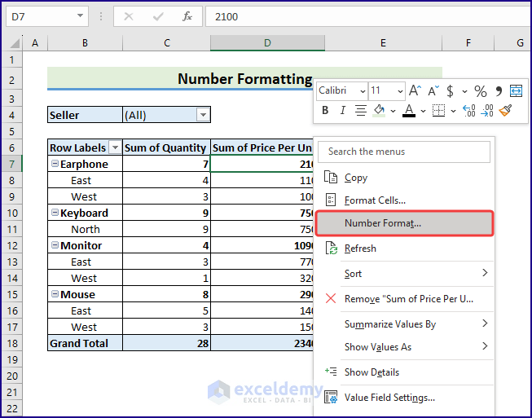Image resolution: width=532 pixels, height=418 pixels.
Task: Apply font color A icon
Action: [409, 110]
